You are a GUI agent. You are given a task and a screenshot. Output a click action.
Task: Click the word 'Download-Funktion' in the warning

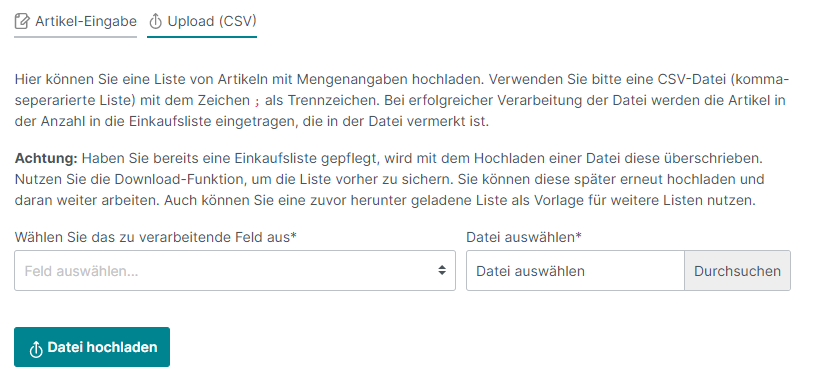tap(180, 180)
